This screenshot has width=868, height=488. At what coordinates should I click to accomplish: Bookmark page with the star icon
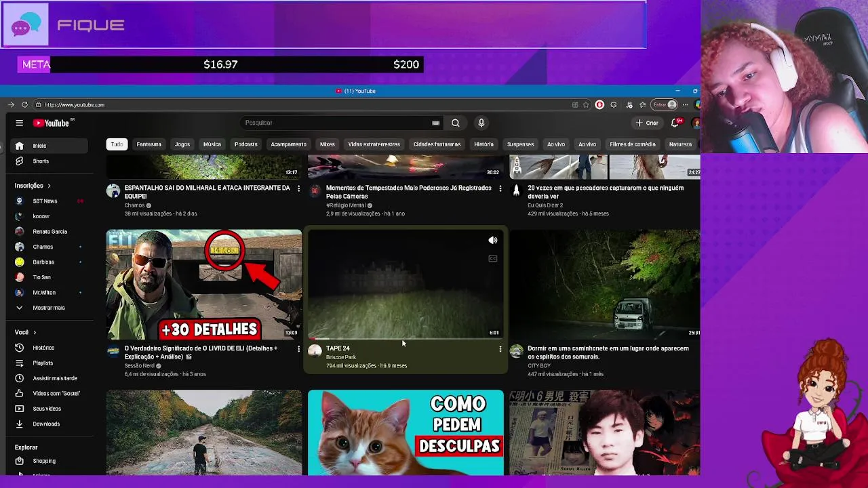(587, 104)
